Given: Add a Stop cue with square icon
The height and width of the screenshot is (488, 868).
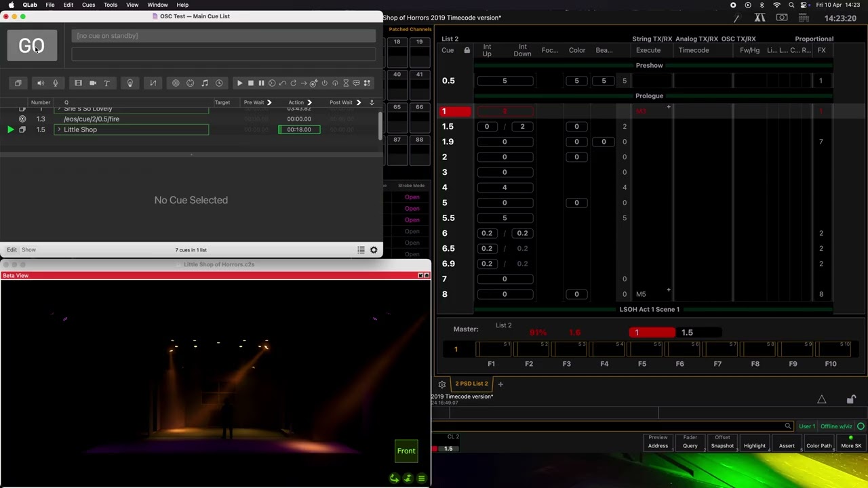Looking at the screenshot, I should point(250,83).
